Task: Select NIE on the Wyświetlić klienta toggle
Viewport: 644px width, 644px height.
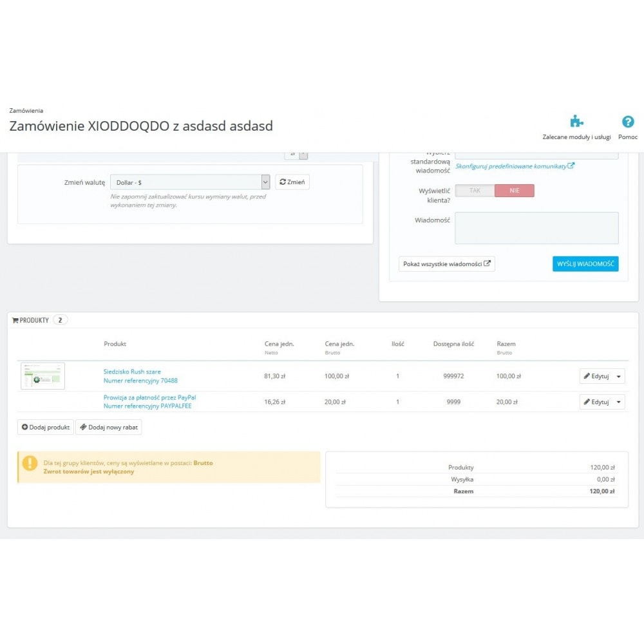Action: (514, 191)
